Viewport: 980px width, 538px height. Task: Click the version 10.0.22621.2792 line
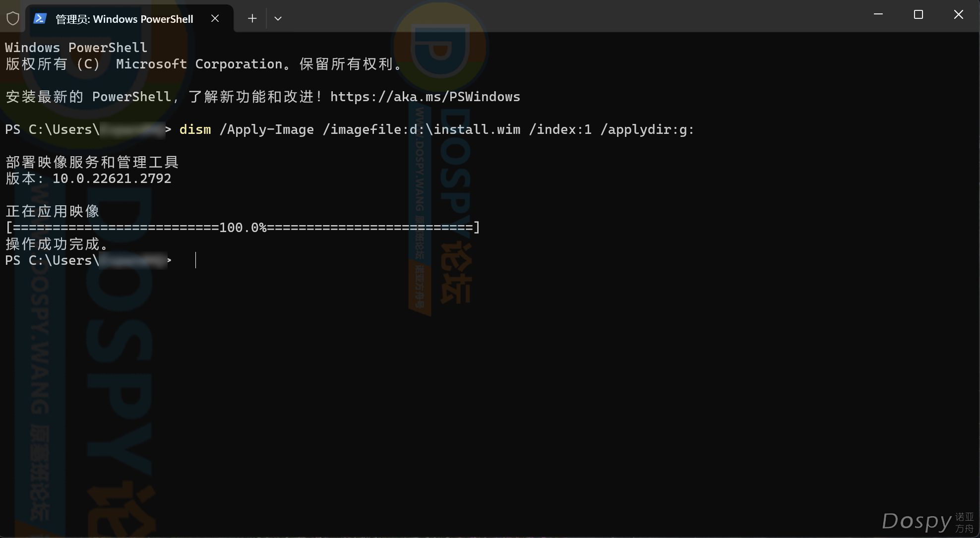[x=88, y=179]
